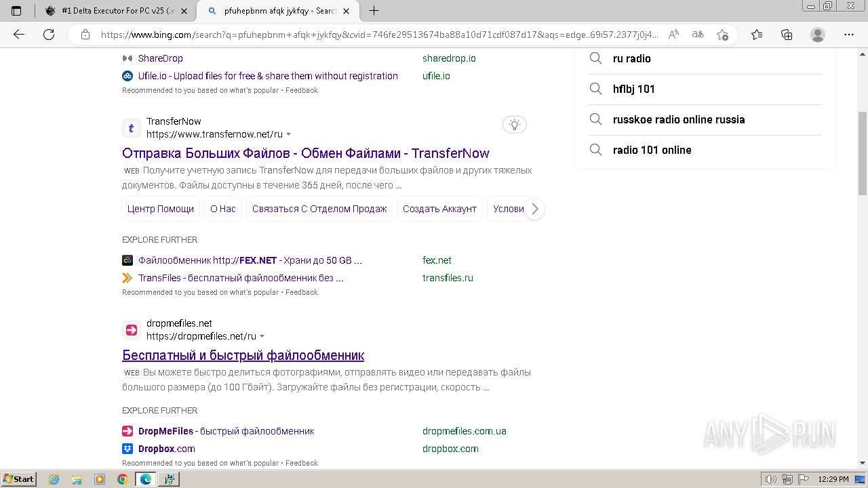
Task: Open the Favorites list icon
Action: click(x=757, y=35)
